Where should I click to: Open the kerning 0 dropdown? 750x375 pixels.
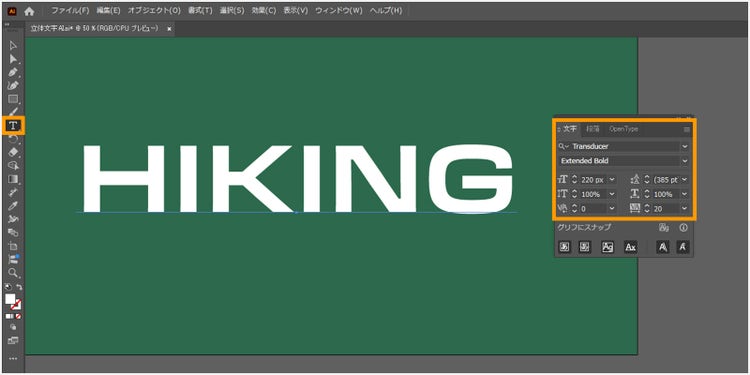pos(611,209)
